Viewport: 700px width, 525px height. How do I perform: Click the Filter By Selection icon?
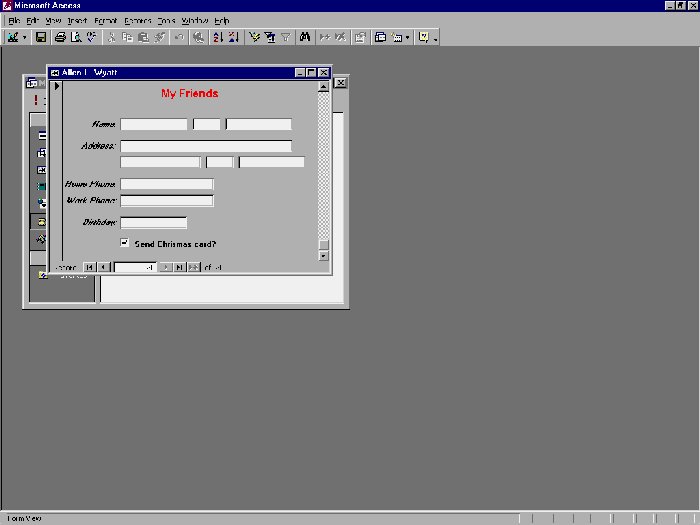tap(254, 37)
